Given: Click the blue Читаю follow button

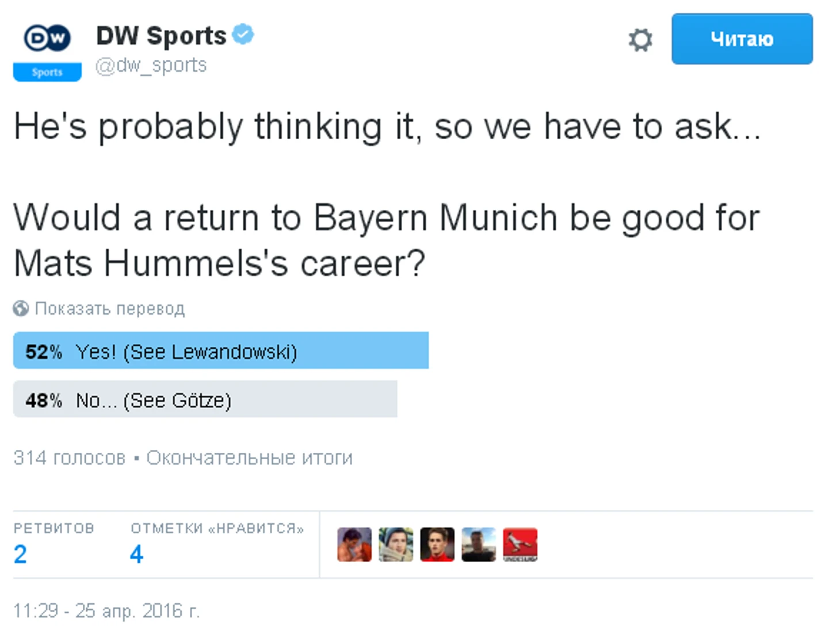Looking at the screenshot, I should coord(742,39).
